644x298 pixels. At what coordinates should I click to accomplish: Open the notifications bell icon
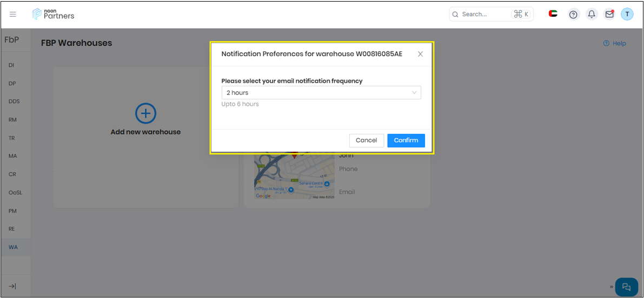tap(592, 15)
